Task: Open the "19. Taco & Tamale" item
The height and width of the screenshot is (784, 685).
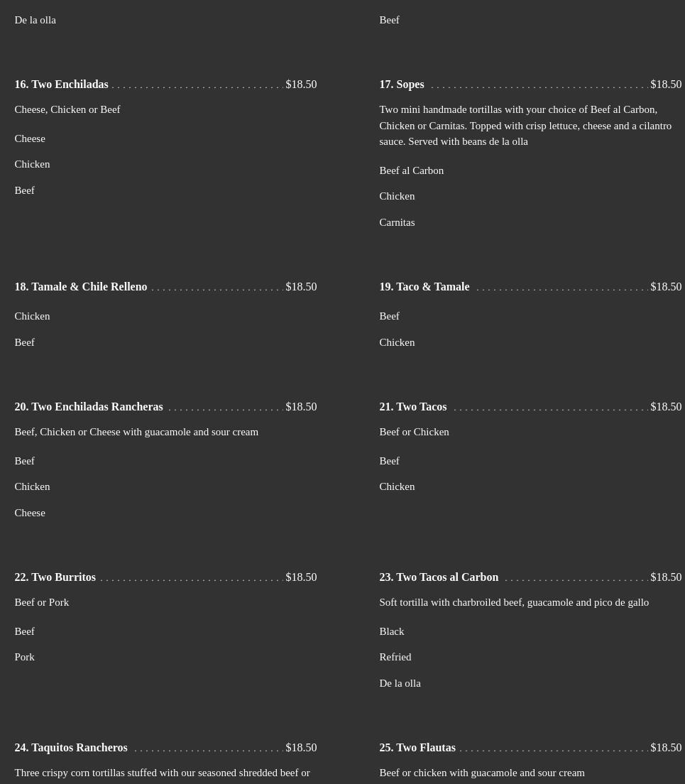Action: [424, 287]
